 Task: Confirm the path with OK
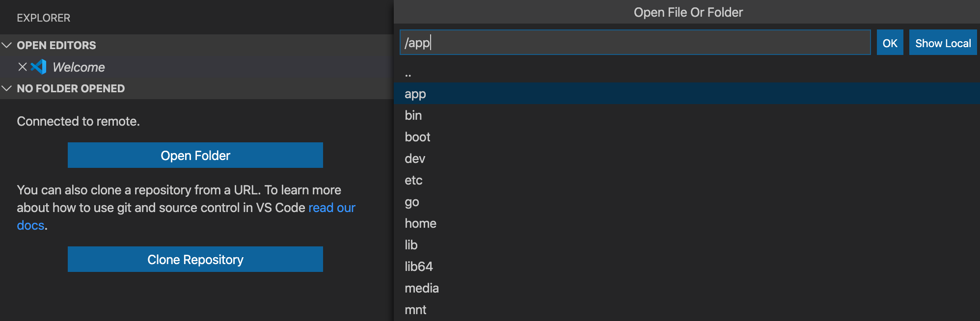tap(890, 43)
